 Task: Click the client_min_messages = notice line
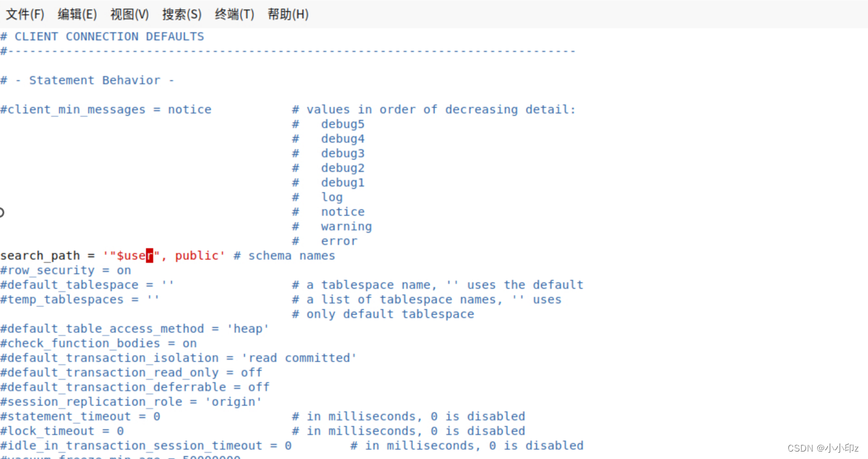click(105, 109)
